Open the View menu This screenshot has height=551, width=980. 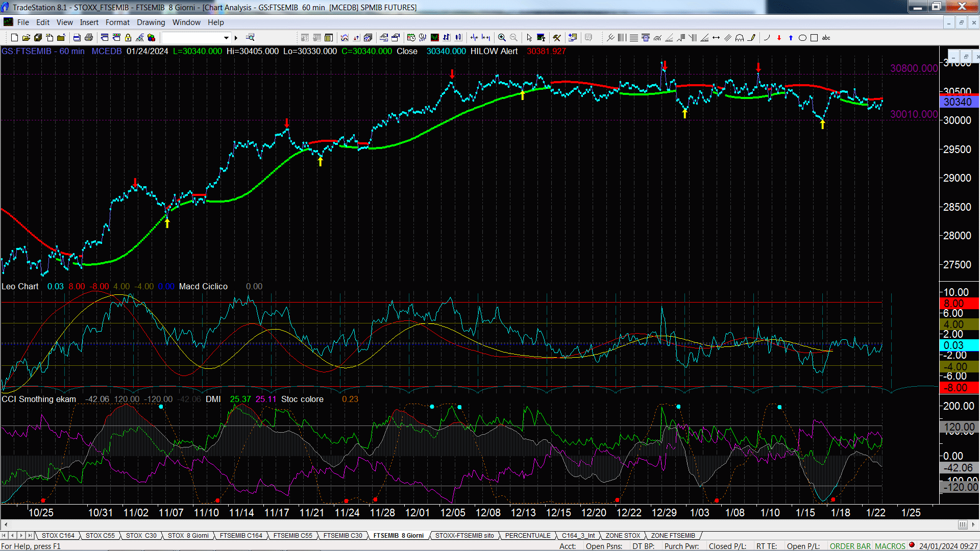click(64, 22)
